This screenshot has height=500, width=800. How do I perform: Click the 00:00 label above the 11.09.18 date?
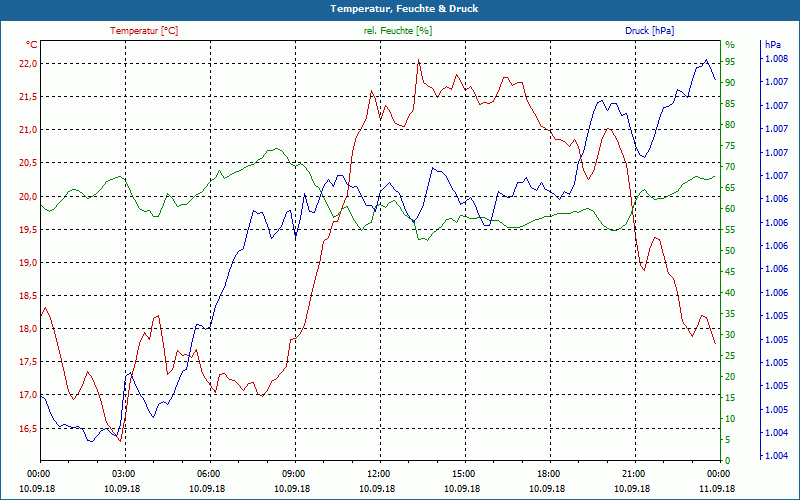[x=720, y=473]
